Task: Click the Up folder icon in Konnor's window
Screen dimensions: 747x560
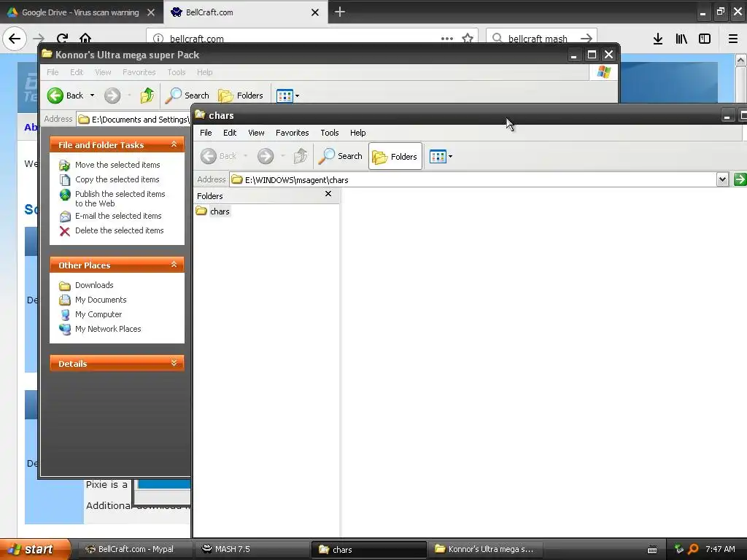Action: coord(147,96)
